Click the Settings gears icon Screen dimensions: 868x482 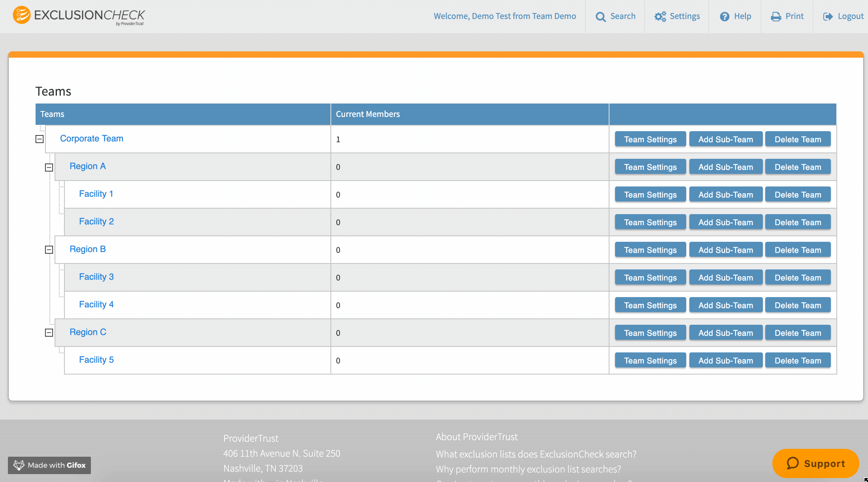[x=660, y=17]
